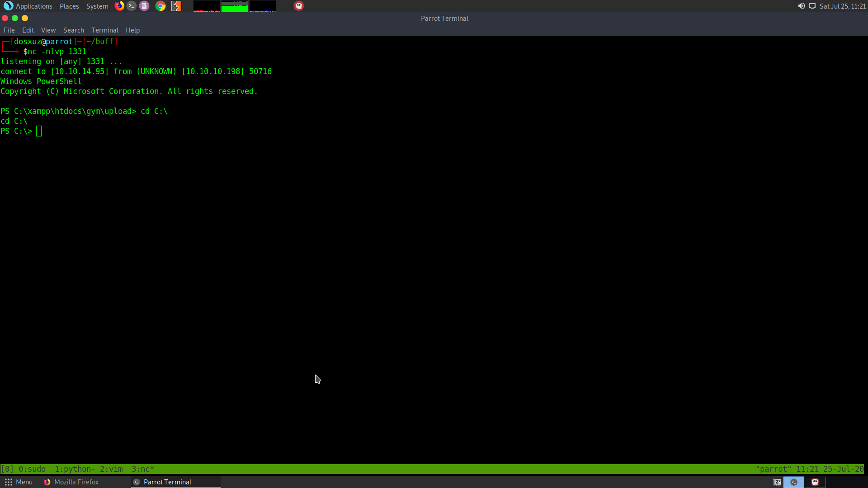
Task: Open the terminal File menu
Action: (x=9, y=30)
